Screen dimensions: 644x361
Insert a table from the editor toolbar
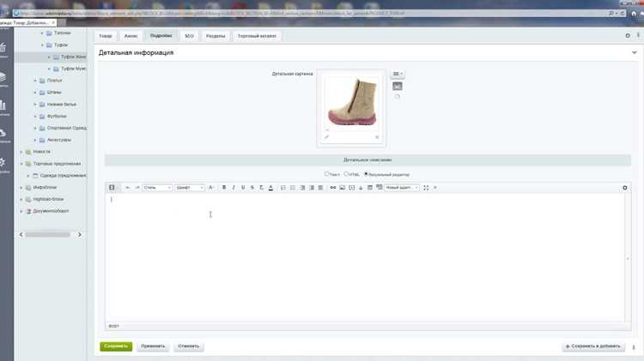pos(369,188)
